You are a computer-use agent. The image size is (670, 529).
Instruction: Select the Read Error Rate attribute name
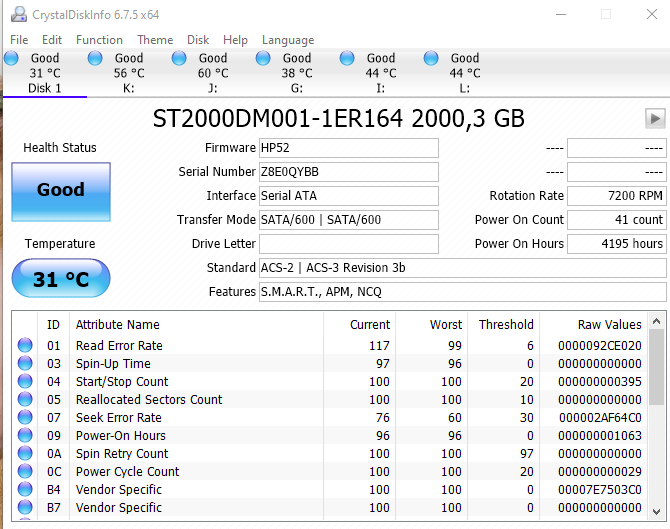click(119, 345)
